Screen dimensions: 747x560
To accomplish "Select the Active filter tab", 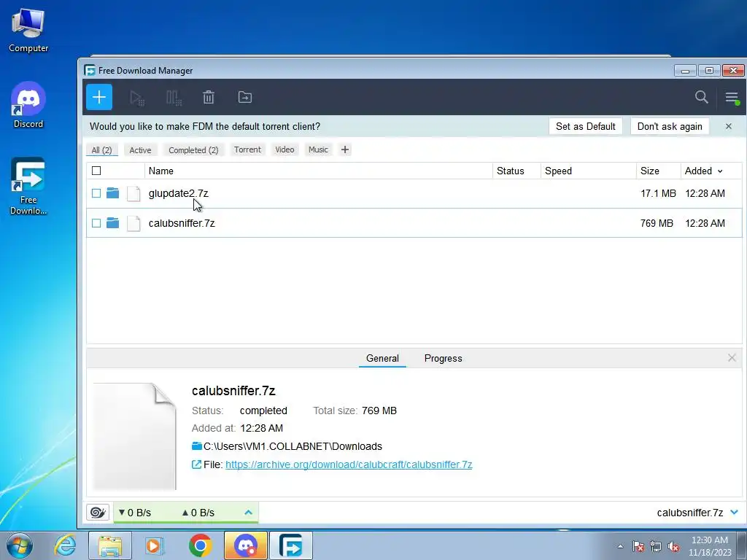I will coord(140,150).
